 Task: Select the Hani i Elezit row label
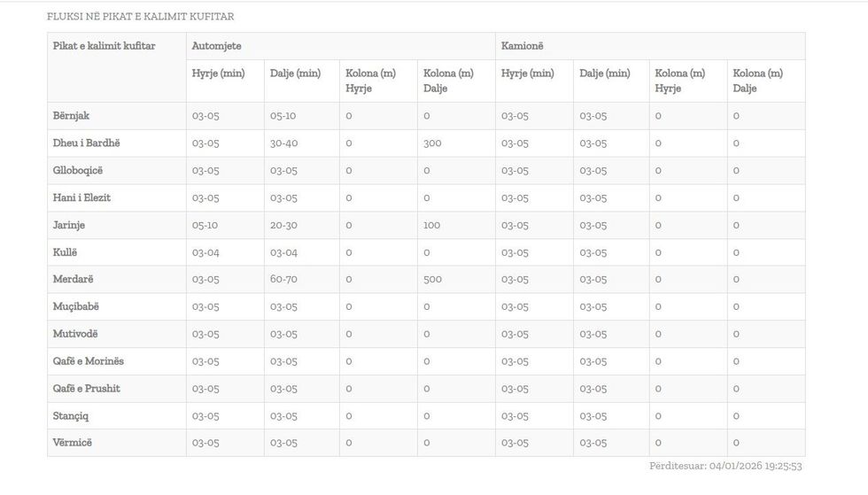tap(81, 198)
